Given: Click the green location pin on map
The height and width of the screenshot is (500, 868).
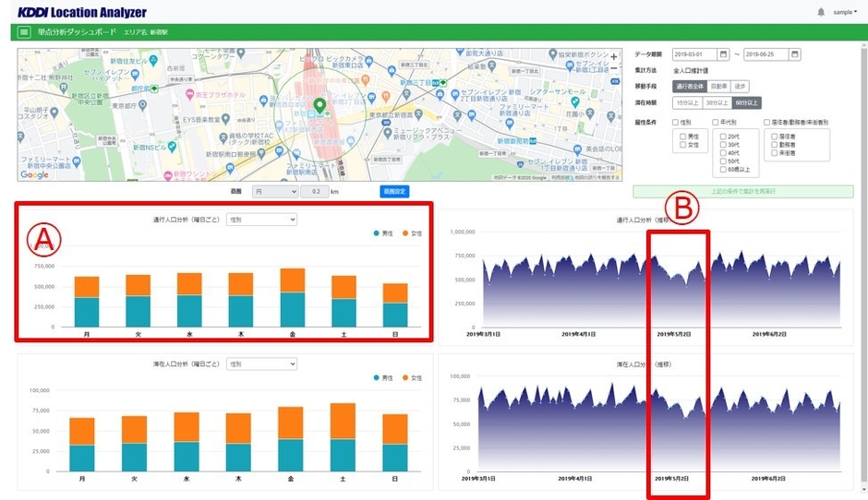Looking at the screenshot, I should 319,106.
